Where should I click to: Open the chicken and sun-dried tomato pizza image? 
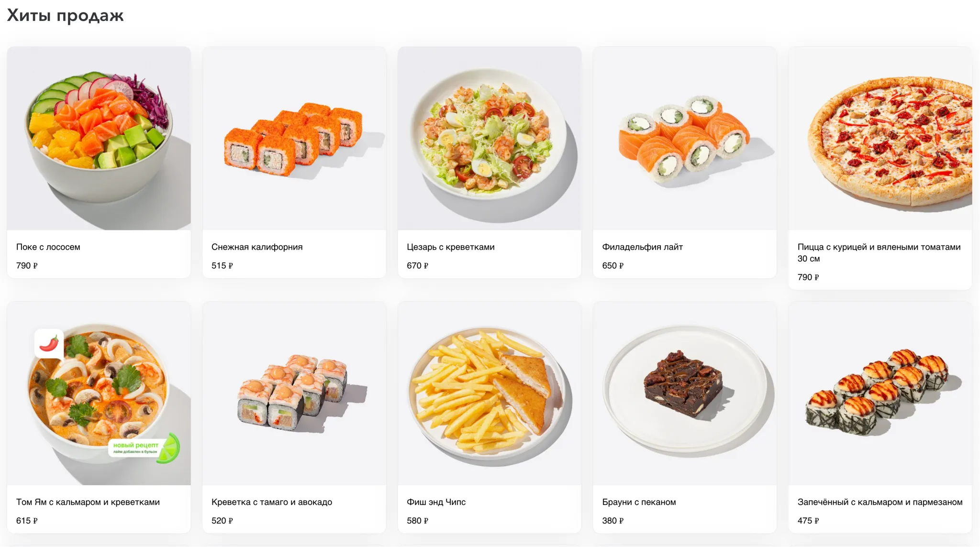pos(880,138)
